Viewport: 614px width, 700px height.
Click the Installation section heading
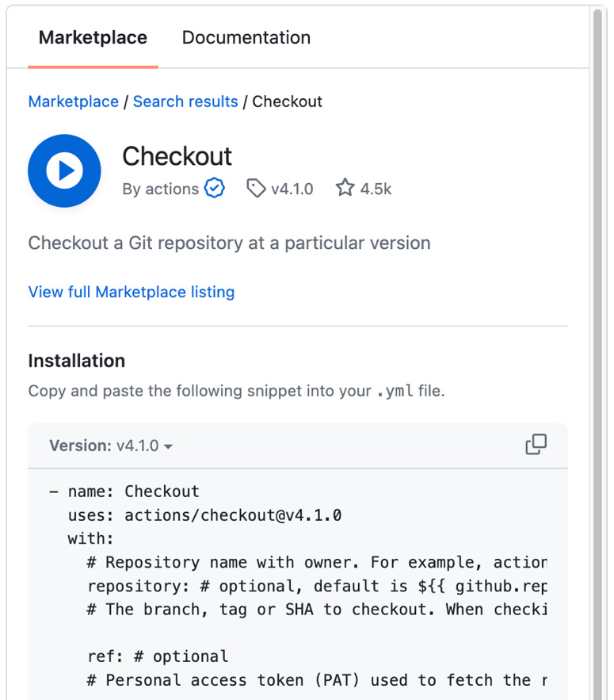pos(77,361)
